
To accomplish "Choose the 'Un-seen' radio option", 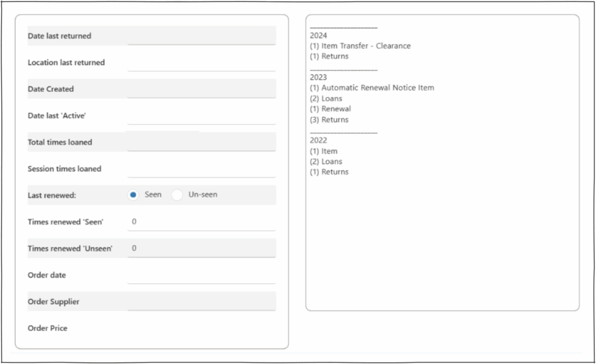I will [178, 195].
